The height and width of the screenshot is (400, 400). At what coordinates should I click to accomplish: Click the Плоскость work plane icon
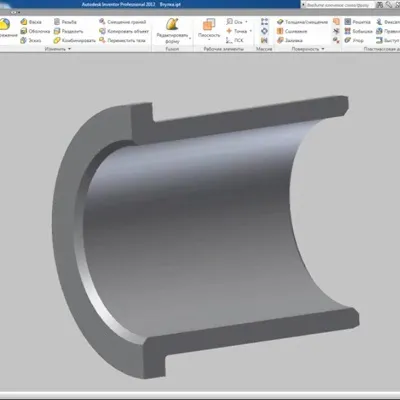tap(209, 25)
